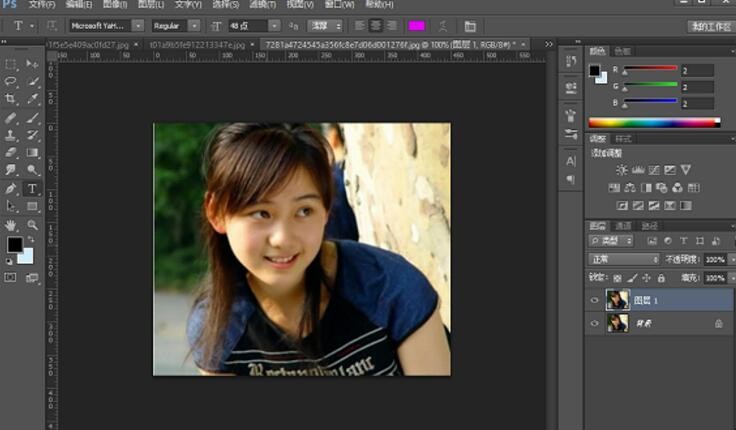Align text right
736x430 pixels.
coord(391,26)
